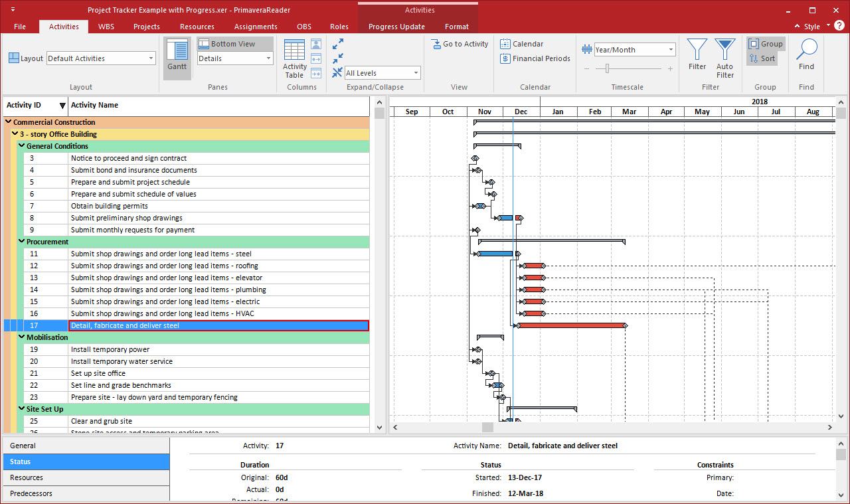Open the Calendar viewer
This screenshot has height=504, width=850.
(522, 44)
